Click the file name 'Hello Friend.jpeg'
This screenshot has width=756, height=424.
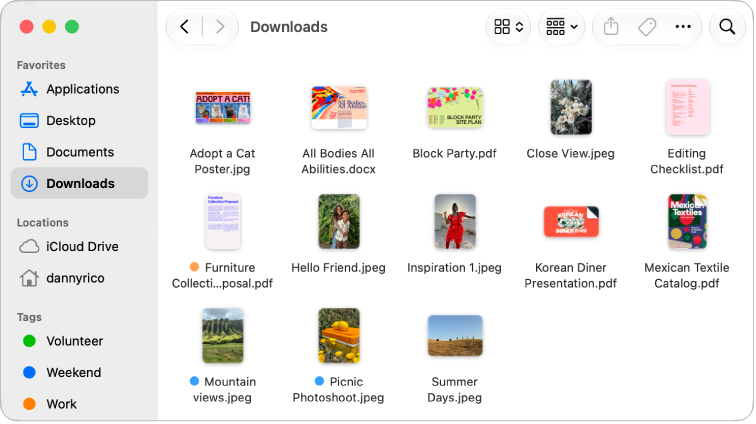coord(338,268)
